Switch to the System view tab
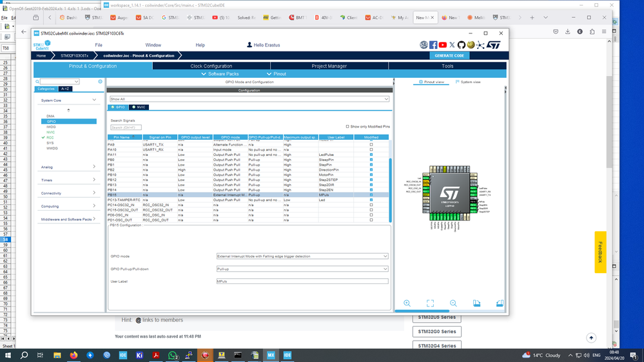This screenshot has width=644, height=362. [x=468, y=82]
